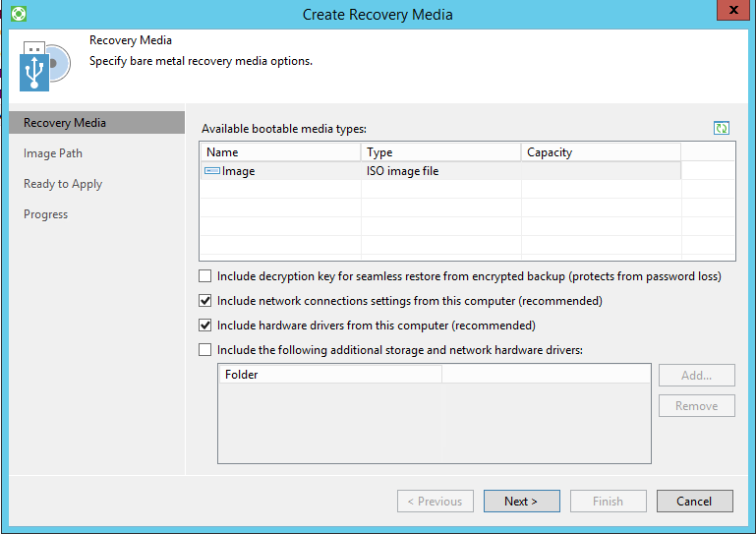Toggle include hardware drivers from this computer
Viewport: 756px width, 534px height.
click(205, 326)
